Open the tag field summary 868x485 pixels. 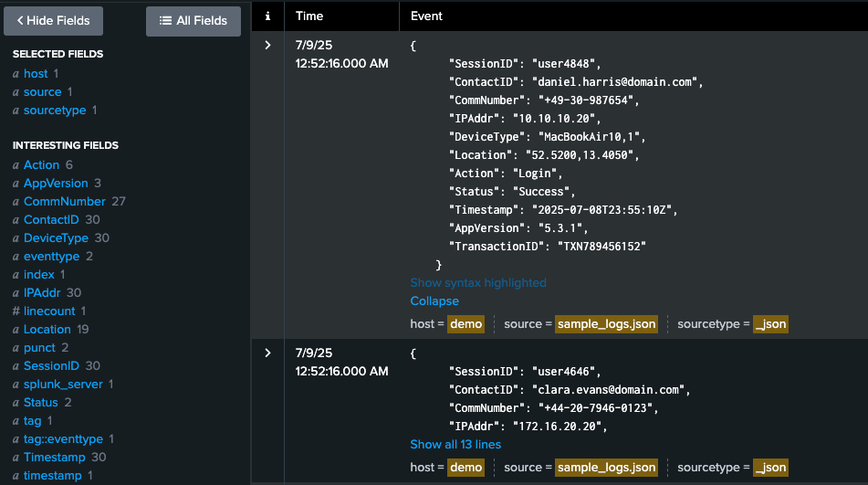[x=32, y=421]
